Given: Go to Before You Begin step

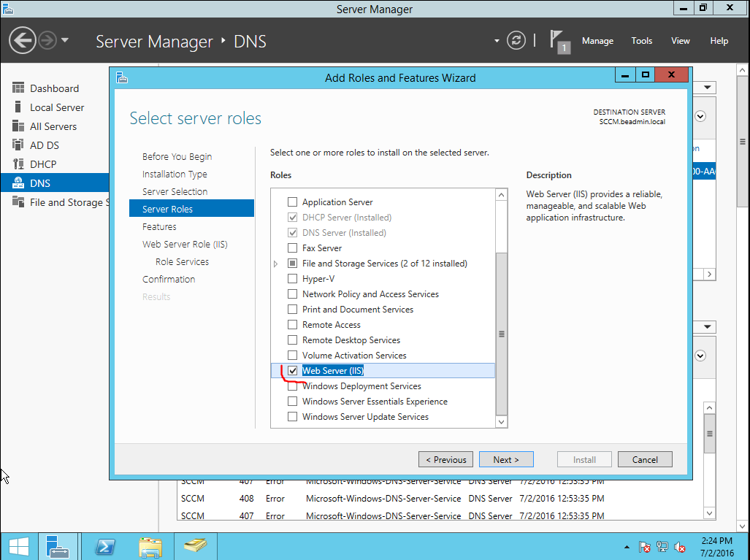Looking at the screenshot, I should [177, 156].
